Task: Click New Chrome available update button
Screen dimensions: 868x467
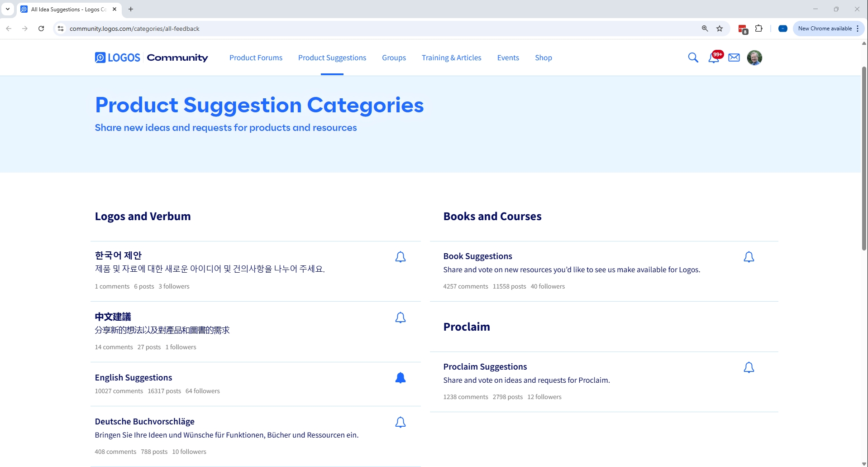Action: point(825,29)
